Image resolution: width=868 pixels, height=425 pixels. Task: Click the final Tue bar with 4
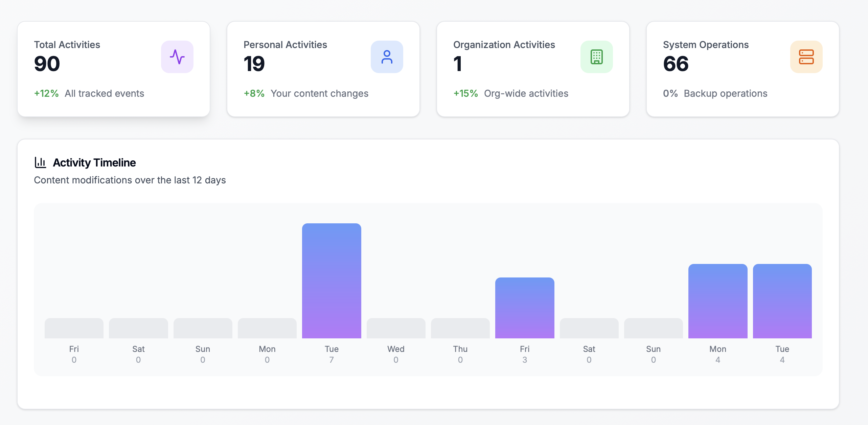(x=782, y=301)
